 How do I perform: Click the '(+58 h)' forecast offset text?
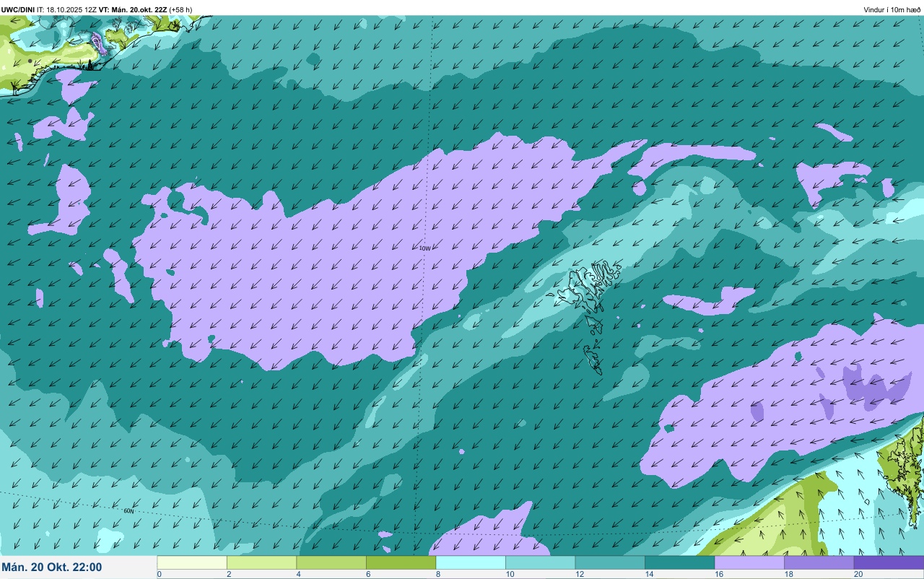coord(180,9)
